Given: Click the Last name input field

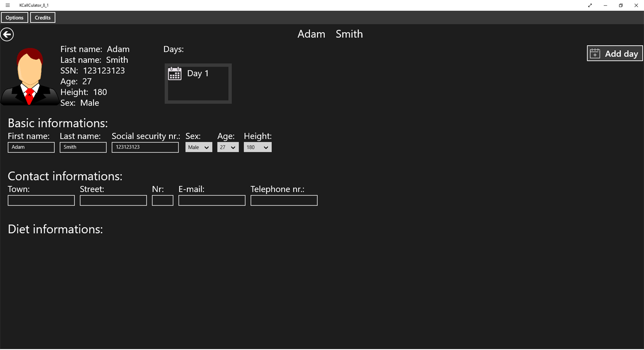Looking at the screenshot, I should click(x=83, y=147).
